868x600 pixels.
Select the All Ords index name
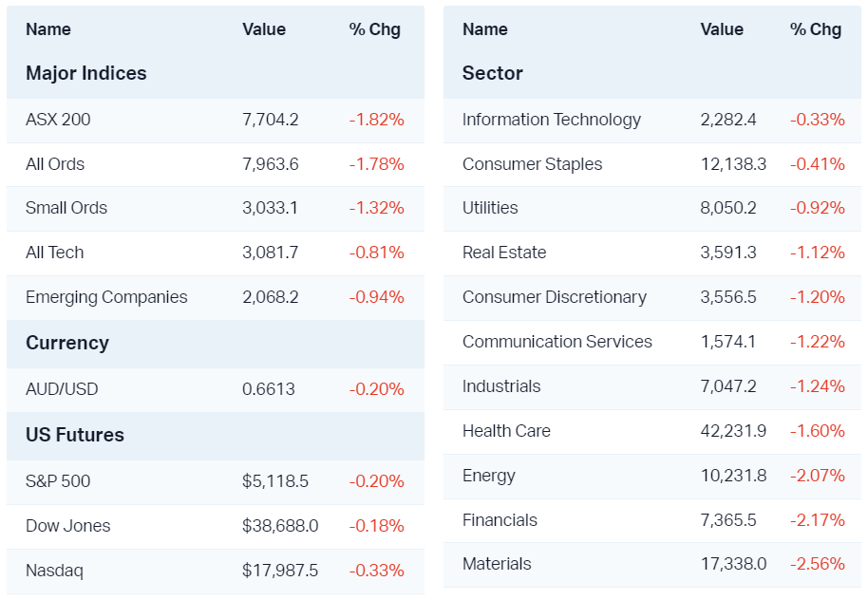[x=55, y=164]
